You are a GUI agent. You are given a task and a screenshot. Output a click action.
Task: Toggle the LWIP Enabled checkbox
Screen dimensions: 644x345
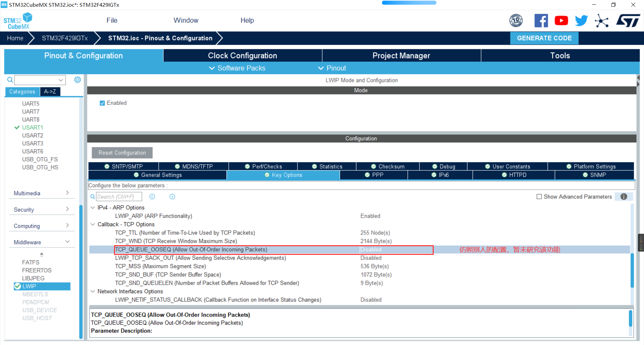tap(102, 103)
